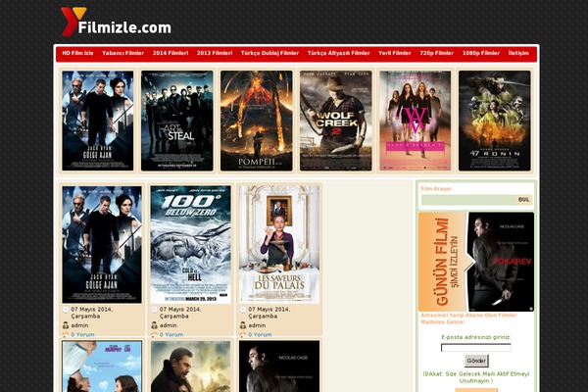Click admin text under Jack Ryan post
Image resolution: width=588 pixels, height=392 pixels.
80,325
